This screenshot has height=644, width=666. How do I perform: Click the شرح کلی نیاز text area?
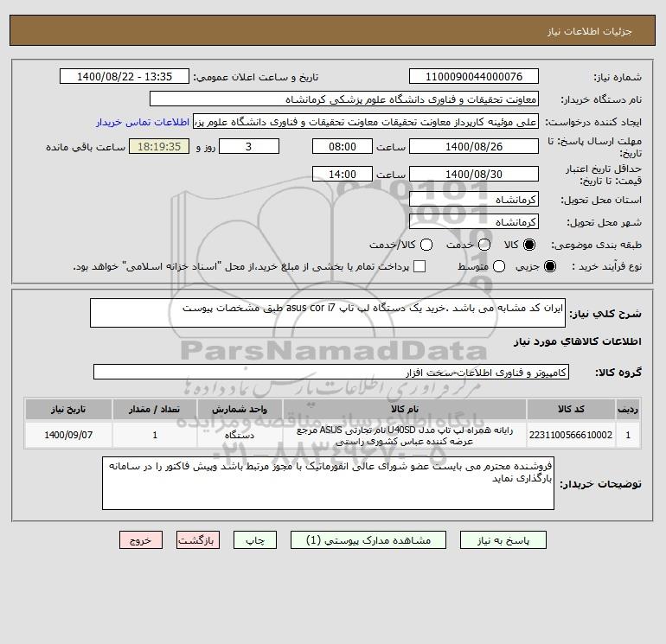(328, 313)
